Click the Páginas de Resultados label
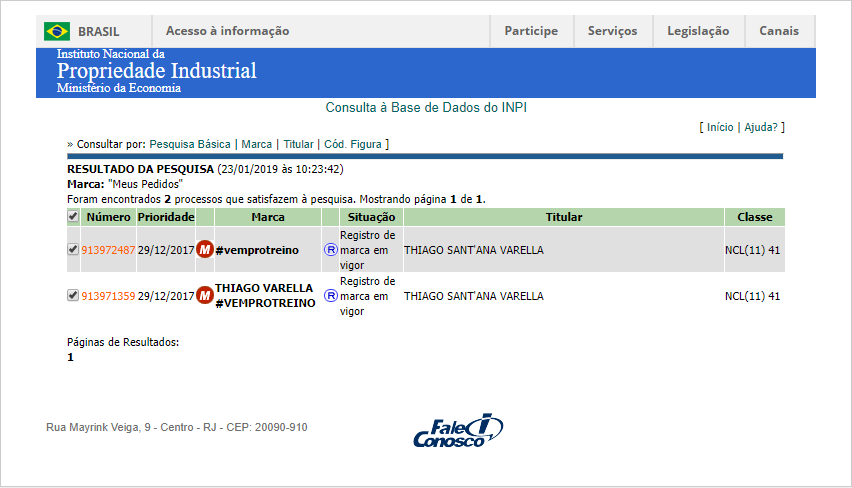Image resolution: width=852 pixels, height=488 pixels. click(x=123, y=342)
